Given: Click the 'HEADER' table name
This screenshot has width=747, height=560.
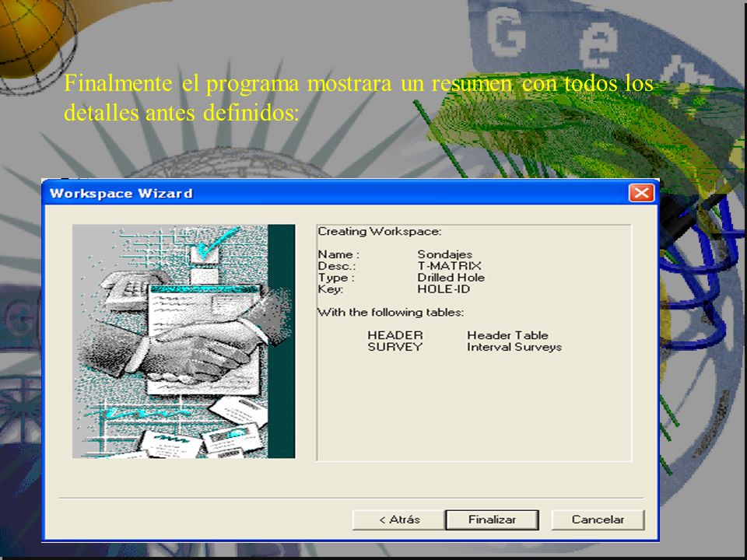Looking at the screenshot, I should point(395,335).
